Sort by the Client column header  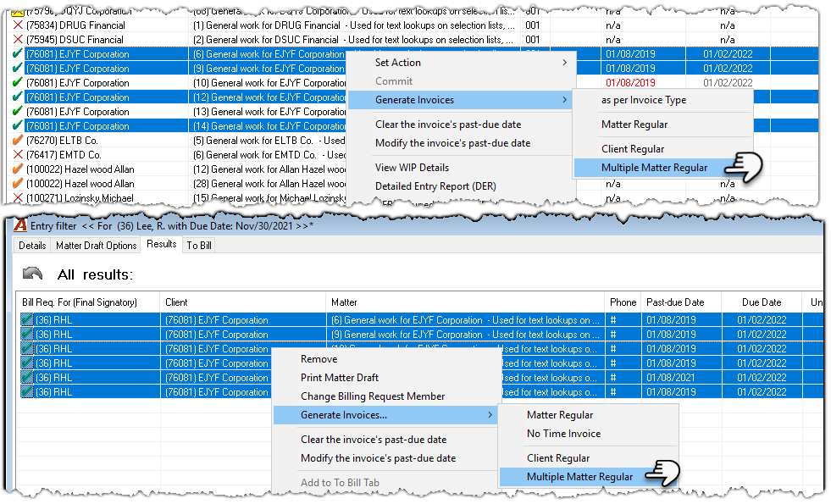242,302
